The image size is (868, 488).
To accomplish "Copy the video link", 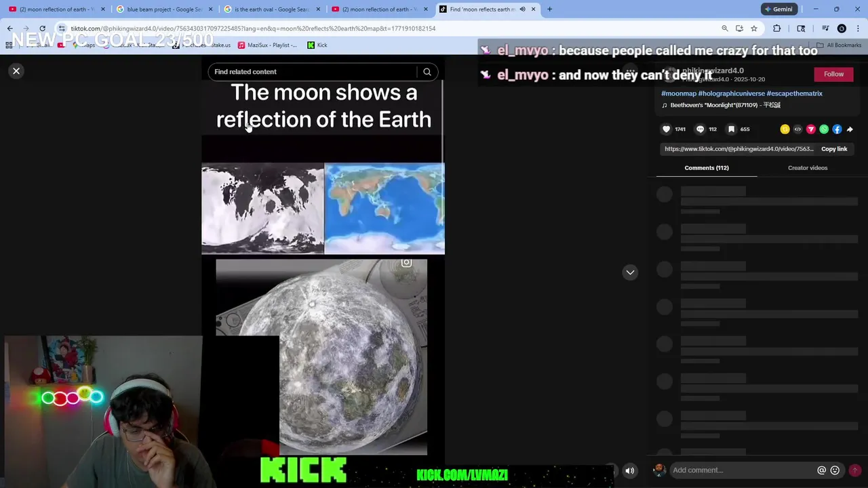I will coord(834,149).
